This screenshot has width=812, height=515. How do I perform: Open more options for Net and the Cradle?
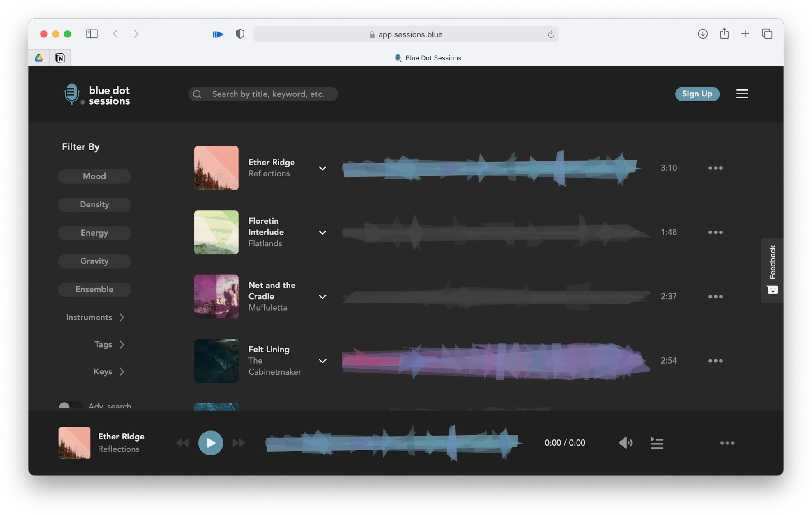pyautogui.click(x=715, y=296)
